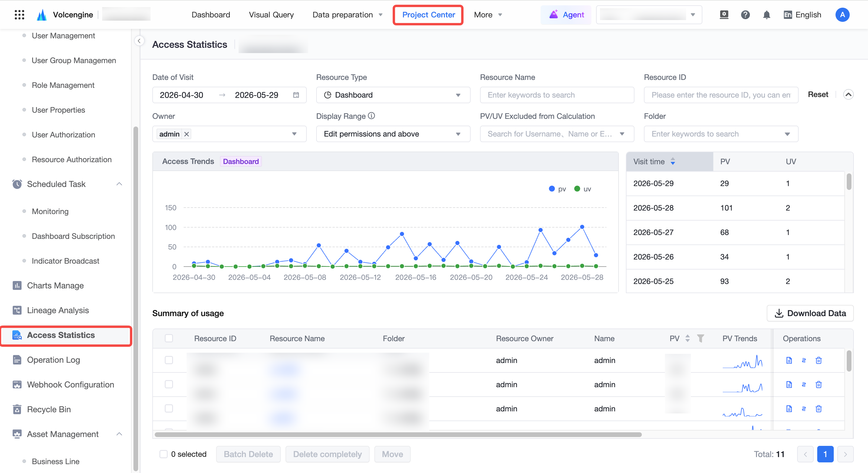Open the apps grid launcher icon
Viewport: 868px width, 473px height.
click(x=19, y=15)
